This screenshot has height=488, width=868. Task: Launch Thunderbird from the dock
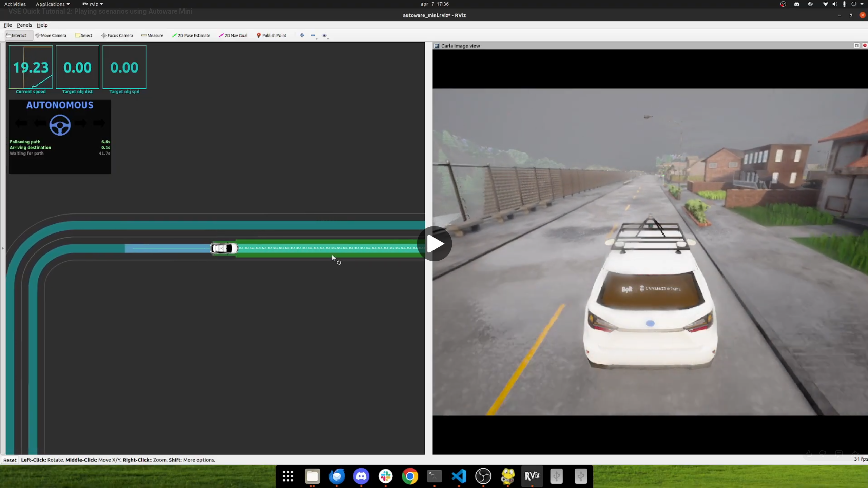pyautogui.click(x=337, y=476)
